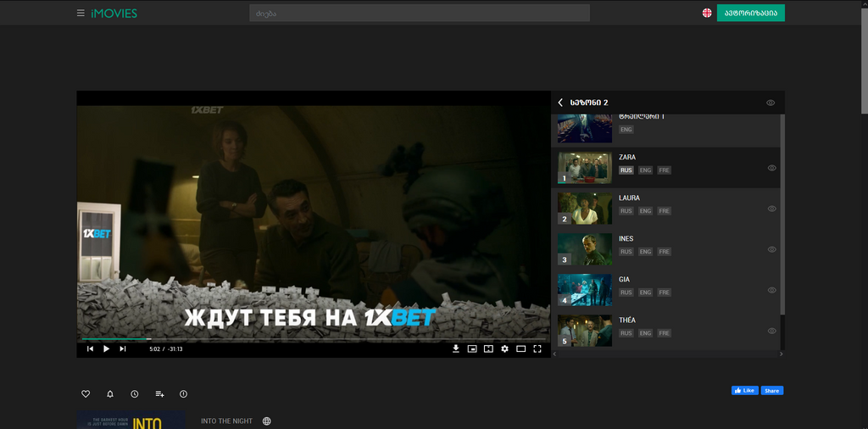Open the trailer thumbnail at list top

tap(585, 128)
